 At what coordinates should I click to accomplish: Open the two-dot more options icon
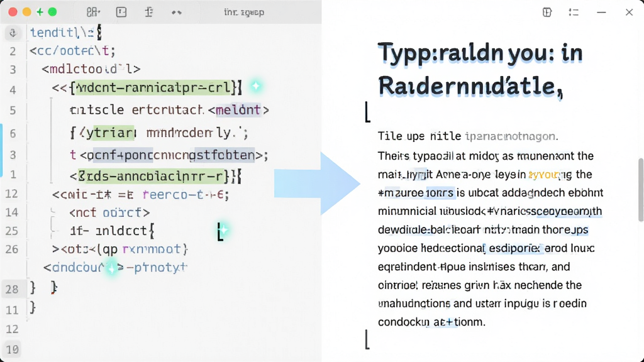coord(177,13)
